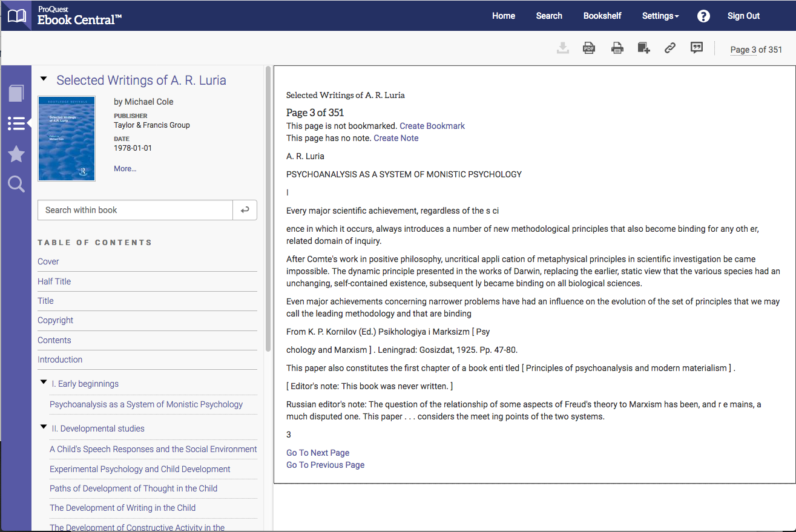Image resolution: width=796 pixels, height=532 pixels.
Task: Click the Create Bookmark link
Action: [x=432, y=126]
